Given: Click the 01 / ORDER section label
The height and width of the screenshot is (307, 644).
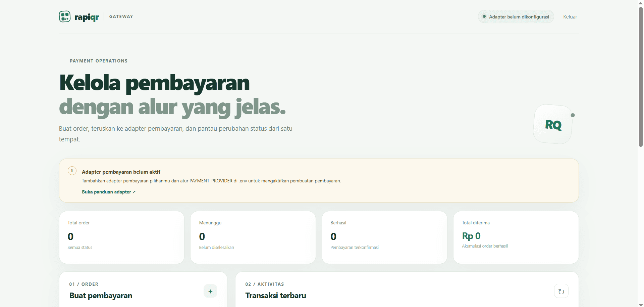Looking at the screenshot, I should pos(84,284).
